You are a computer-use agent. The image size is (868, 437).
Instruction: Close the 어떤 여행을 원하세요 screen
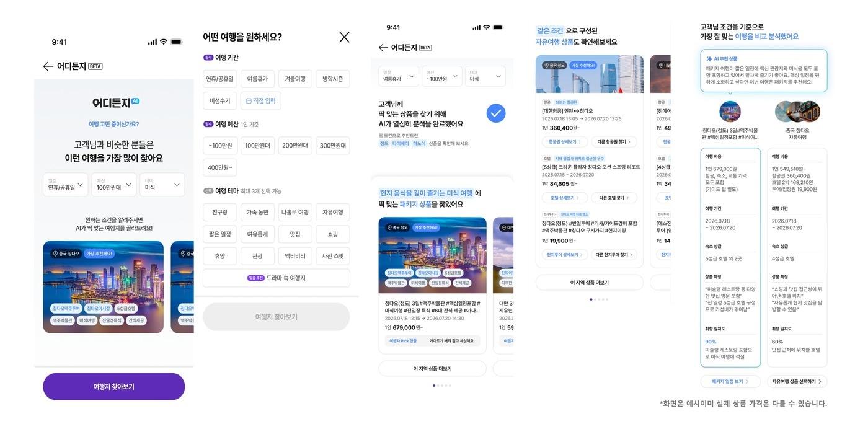[x=345, y=37]
